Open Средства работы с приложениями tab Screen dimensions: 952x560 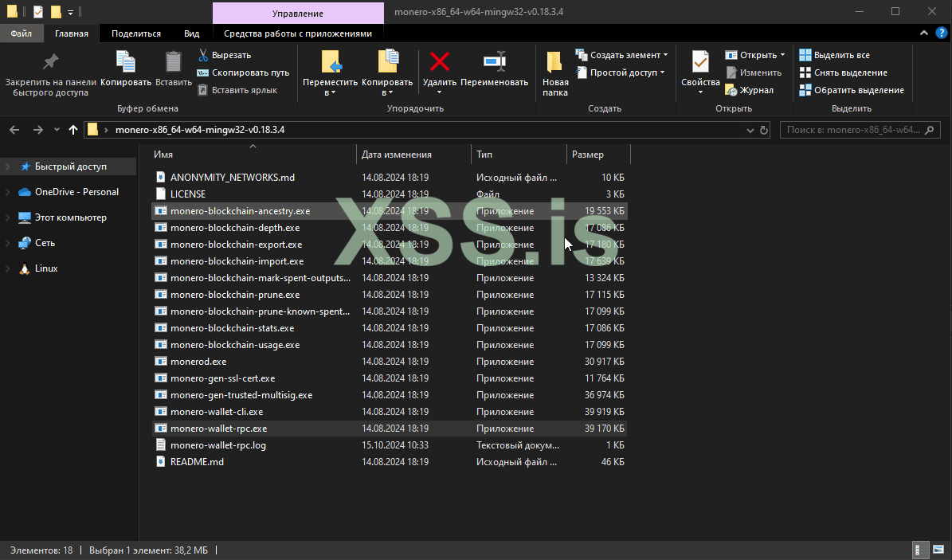[x=297, y=33]
